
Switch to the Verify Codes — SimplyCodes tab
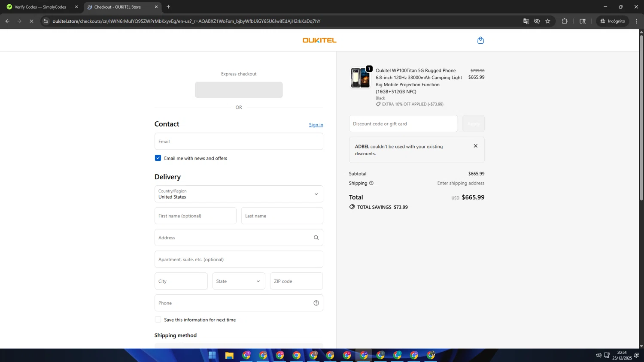pyautogui.click(x=41, y=7)
